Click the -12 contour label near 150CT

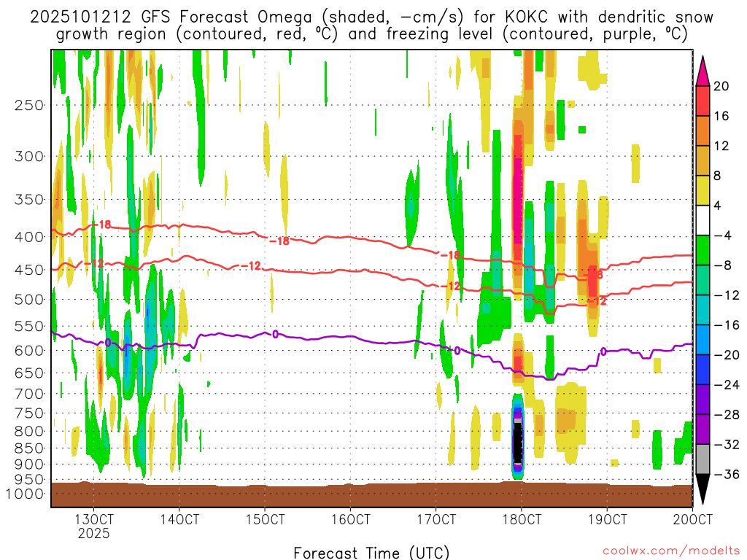point(251,265)
